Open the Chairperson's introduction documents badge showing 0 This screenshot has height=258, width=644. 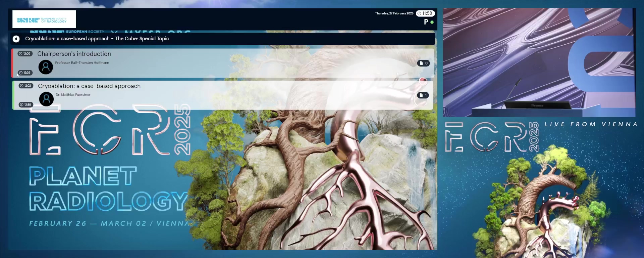point(423,63)
